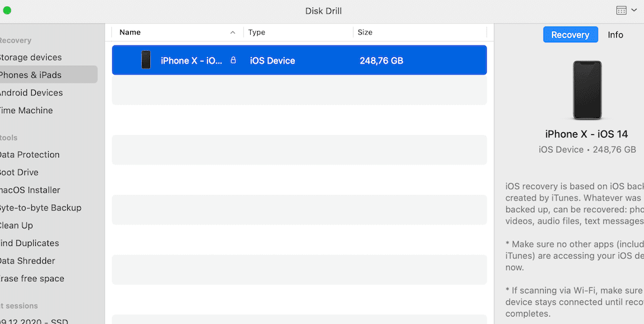
Task: Click the Recovery sidebar section header
Action: tap(15, 40)
